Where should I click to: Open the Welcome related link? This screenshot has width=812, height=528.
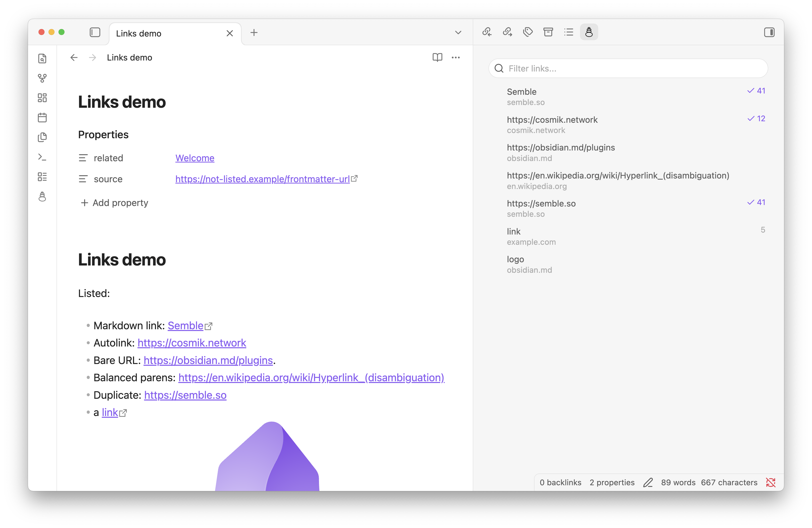195,158
